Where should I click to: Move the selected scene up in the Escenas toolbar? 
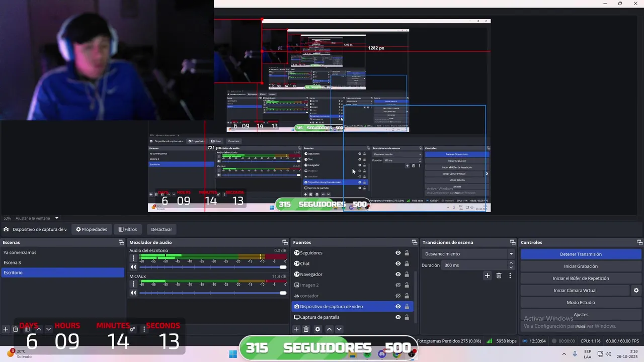coord(39,329)
